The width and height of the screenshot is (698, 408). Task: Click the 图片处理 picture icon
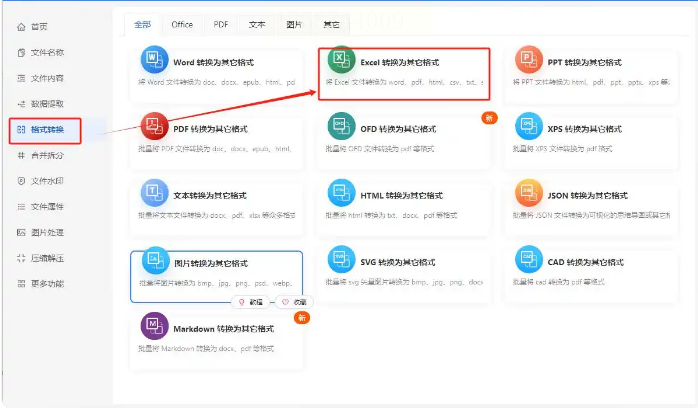click(21, 232)
